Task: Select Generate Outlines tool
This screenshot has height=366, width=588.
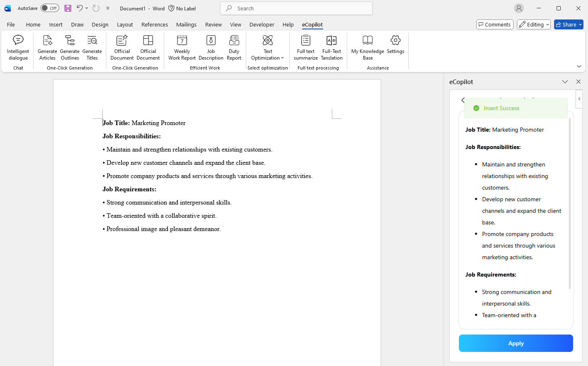Action: point(70,48)
